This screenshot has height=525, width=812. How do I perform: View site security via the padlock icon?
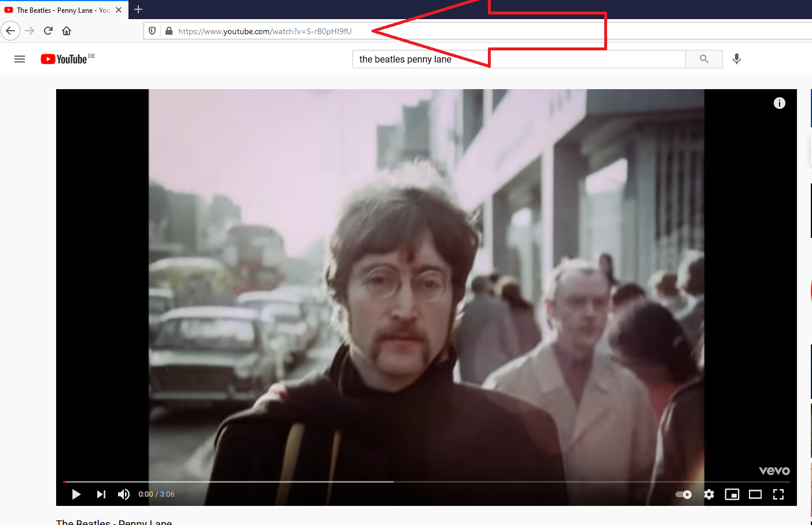[168, 31]
